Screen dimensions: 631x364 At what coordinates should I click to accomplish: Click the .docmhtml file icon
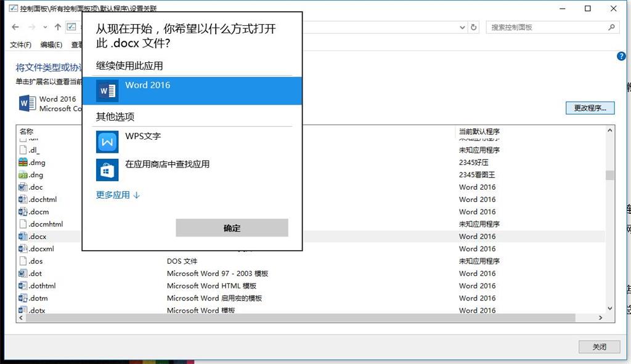pyautogui.click(x=23, y=224)
